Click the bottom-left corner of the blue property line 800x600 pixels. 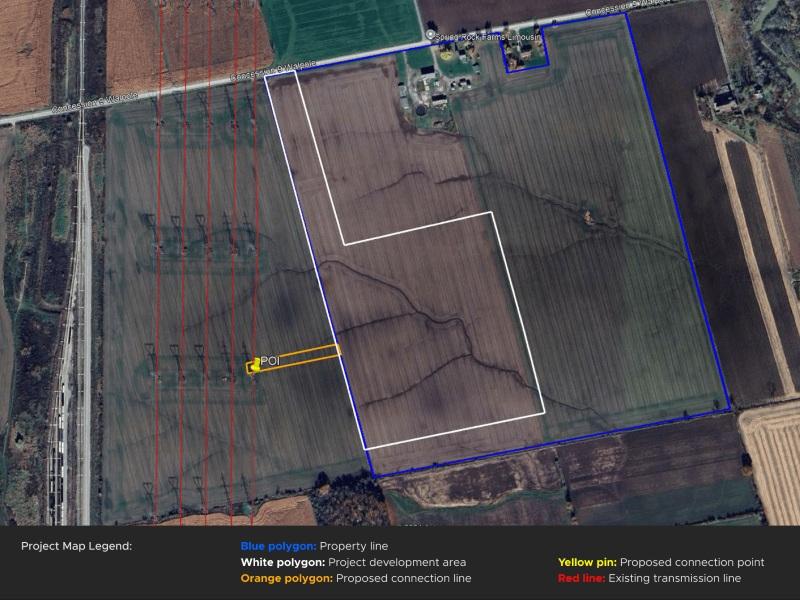click(x=371, y=475)
